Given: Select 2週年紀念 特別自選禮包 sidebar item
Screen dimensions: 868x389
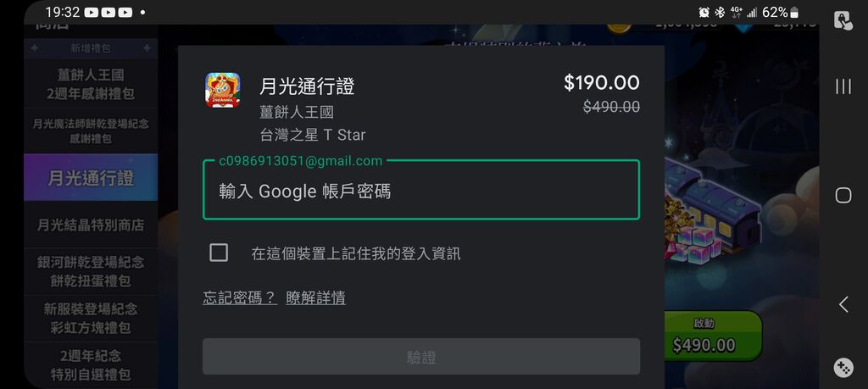Looking at the screenshot, I should pos(91,364).
